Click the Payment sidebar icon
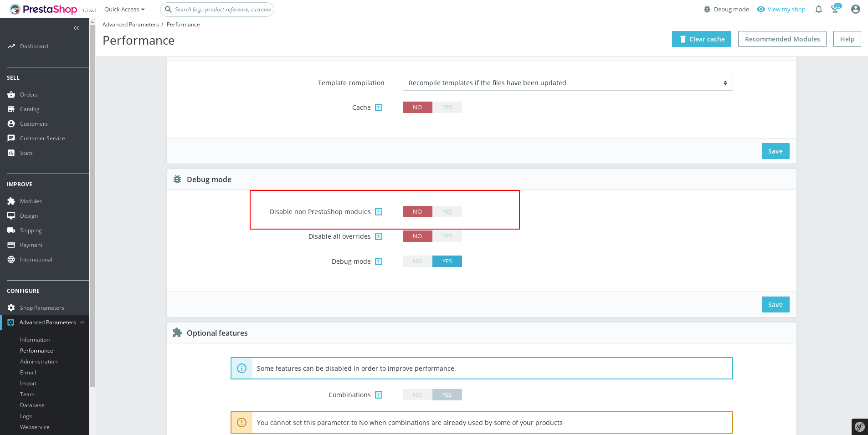This screenshot has height=435, width=868. pos(11,245)
